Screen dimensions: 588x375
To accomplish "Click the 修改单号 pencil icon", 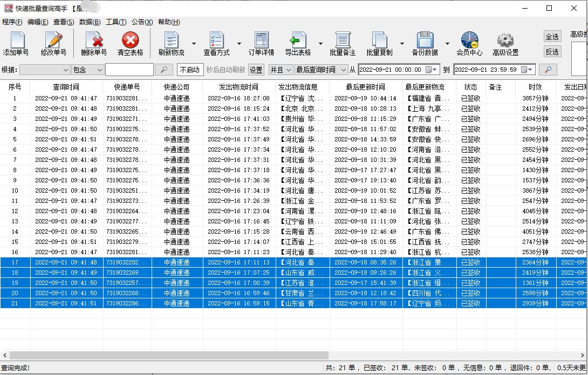I will tap(54, 40).
